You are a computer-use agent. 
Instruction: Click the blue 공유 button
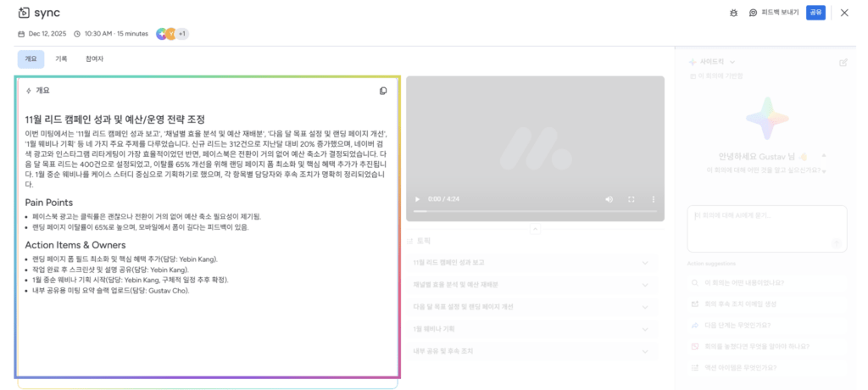815,13
